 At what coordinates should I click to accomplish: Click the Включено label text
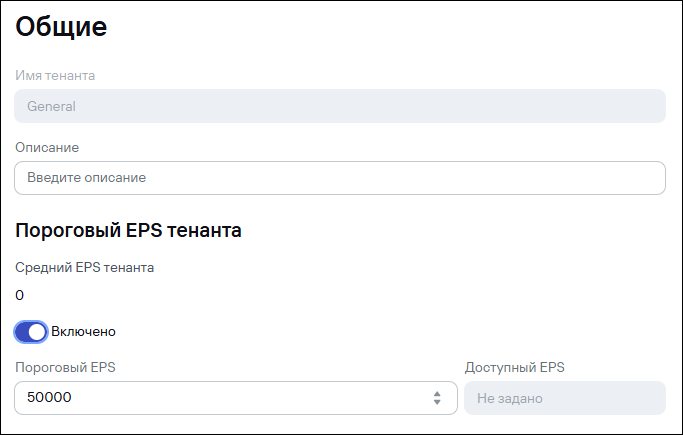pyautogui.click(x=84, y=331)
